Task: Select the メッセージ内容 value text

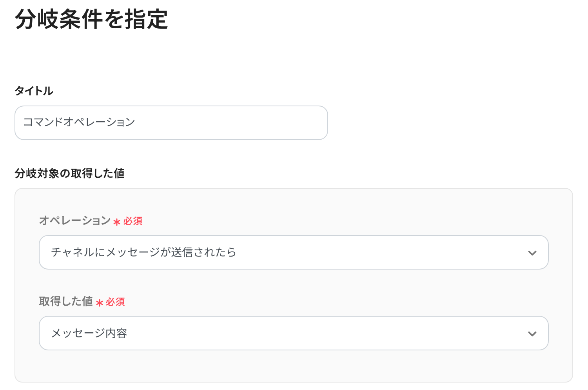Action: coord(89,333)
